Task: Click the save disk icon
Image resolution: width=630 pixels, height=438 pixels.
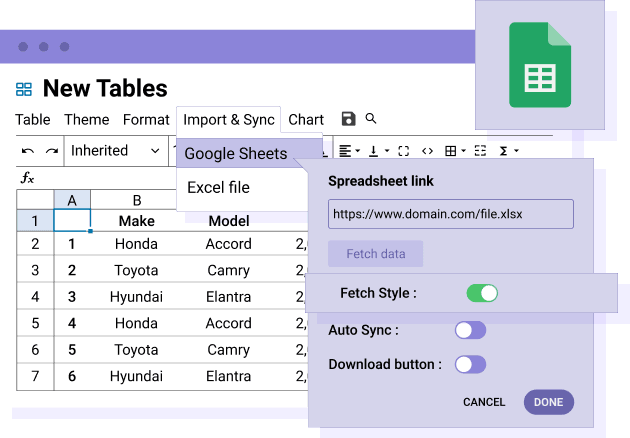Action: [x=348, y=119]
